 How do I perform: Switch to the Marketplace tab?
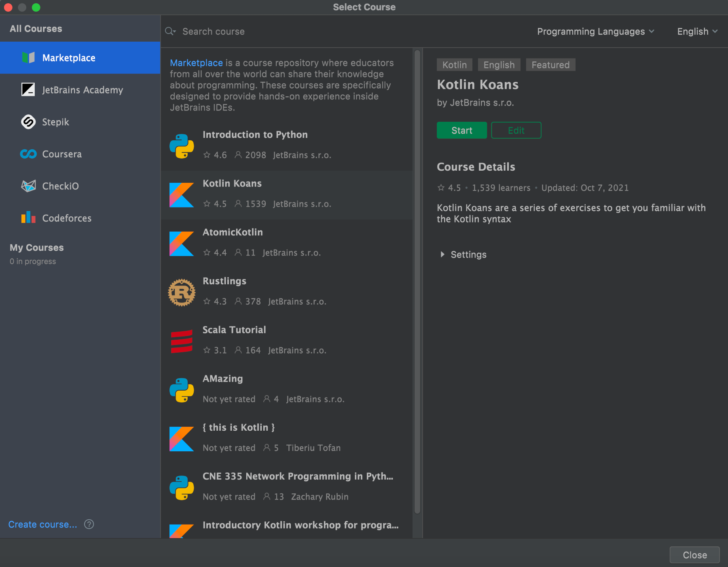point(69,57)
